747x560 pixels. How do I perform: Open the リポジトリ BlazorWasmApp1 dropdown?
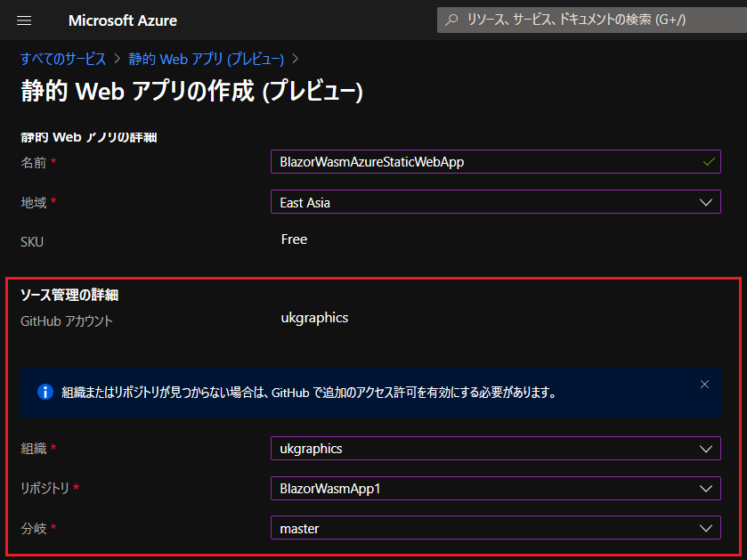495,489
